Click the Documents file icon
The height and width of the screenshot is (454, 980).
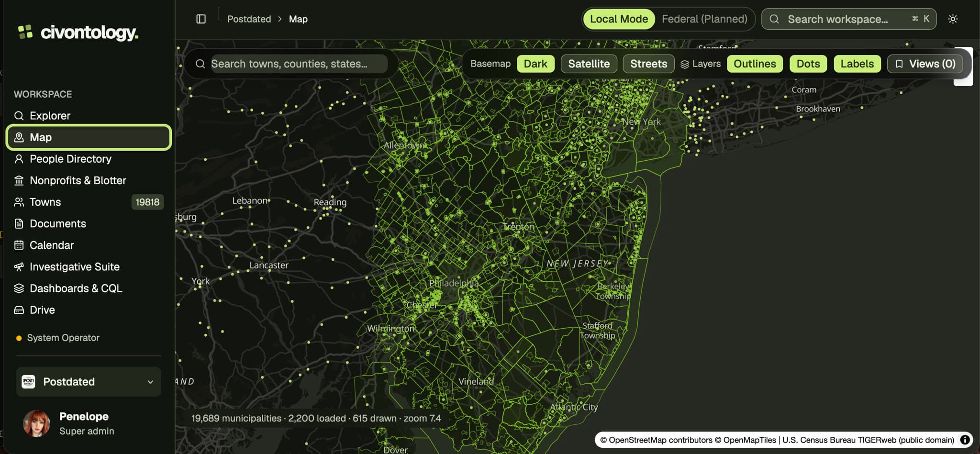19,223
